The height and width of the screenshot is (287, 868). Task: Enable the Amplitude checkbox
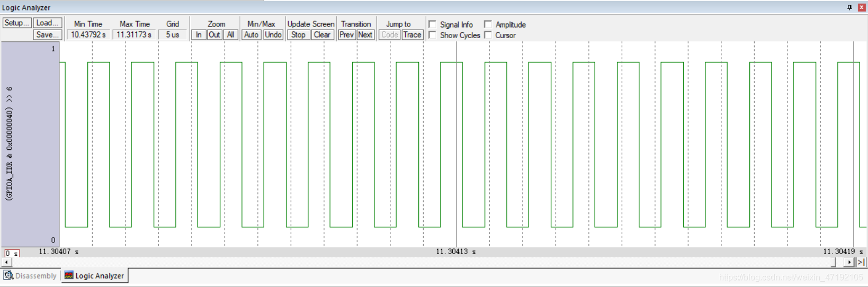pyautogui.click(x=488, y=24)
